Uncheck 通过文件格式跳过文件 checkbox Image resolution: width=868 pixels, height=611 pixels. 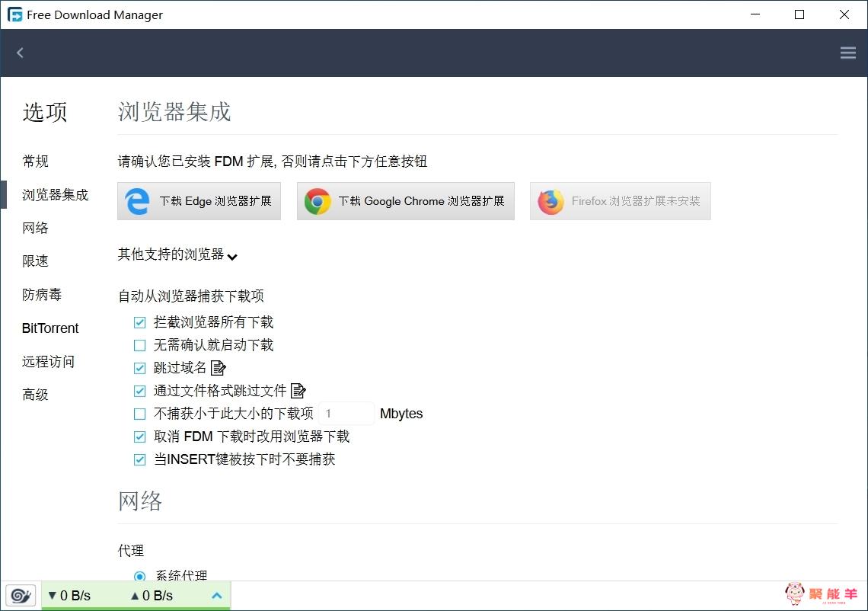(x=140, y=391)
